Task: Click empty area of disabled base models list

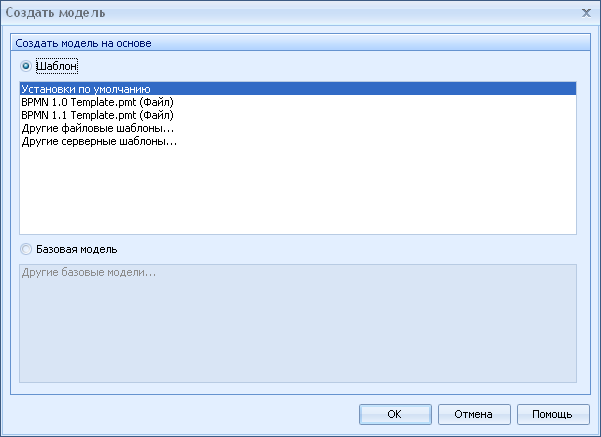Action: point(298,330)
